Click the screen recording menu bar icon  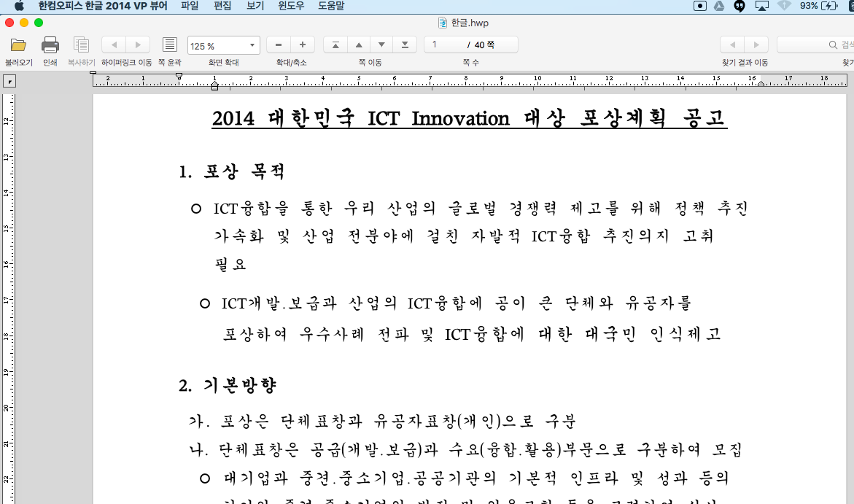700,6
